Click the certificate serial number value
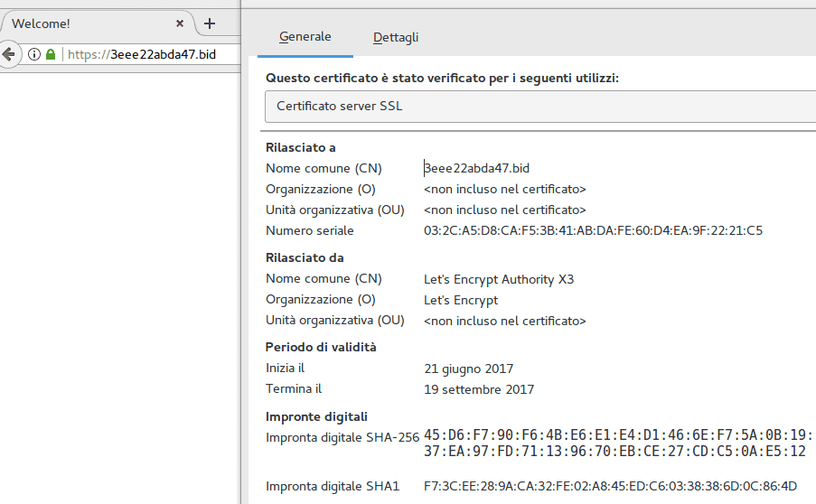Screen dimensions: 816x504 593,230
